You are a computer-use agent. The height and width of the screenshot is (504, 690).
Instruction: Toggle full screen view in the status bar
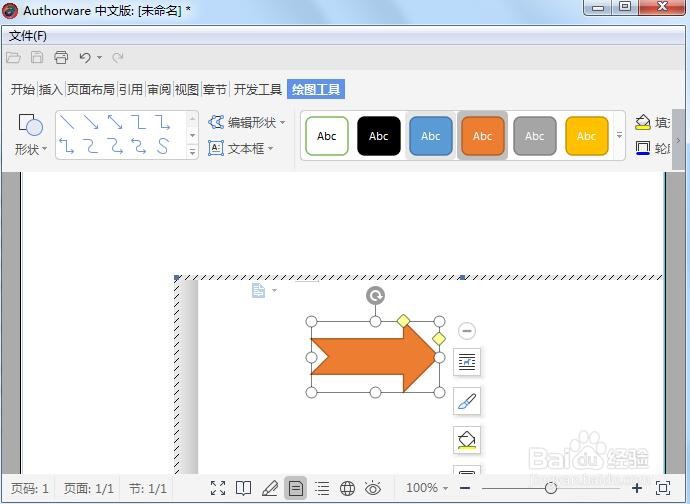click(x=218, y=488)
